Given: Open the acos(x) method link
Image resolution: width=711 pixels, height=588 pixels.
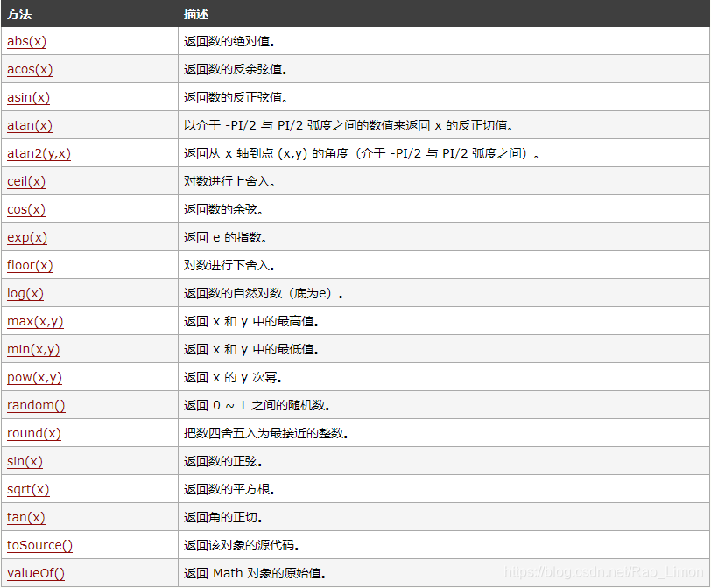Looking at the screenshot, I should coord(30,69).
